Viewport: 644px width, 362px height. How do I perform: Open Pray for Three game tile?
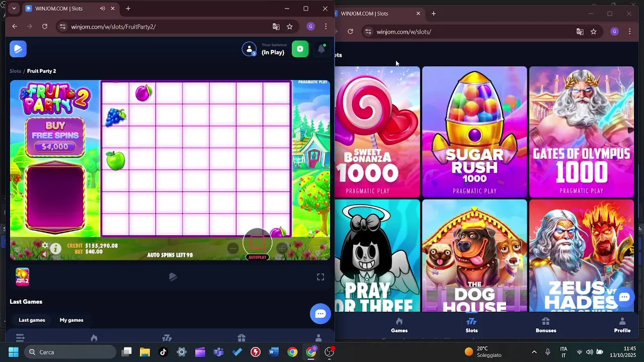click(377, 255)
